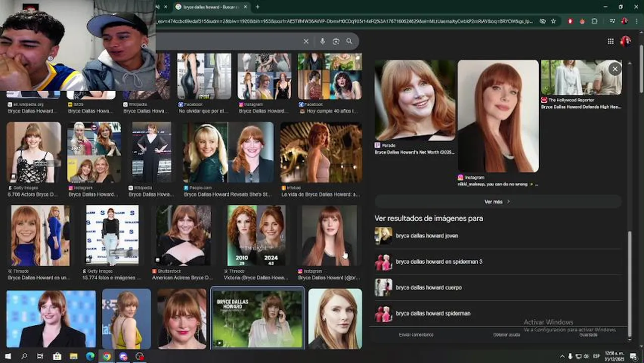Open the Chrome profile avatar in the toolbar
Image resolution: width=644 pixels, height=363 pixels.
click(624, 21)
